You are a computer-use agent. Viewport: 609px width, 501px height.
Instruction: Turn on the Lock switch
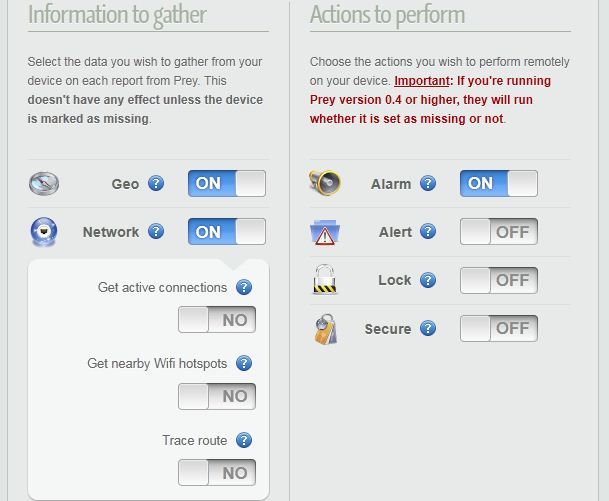pyautogui.click(x=499, y=280)
